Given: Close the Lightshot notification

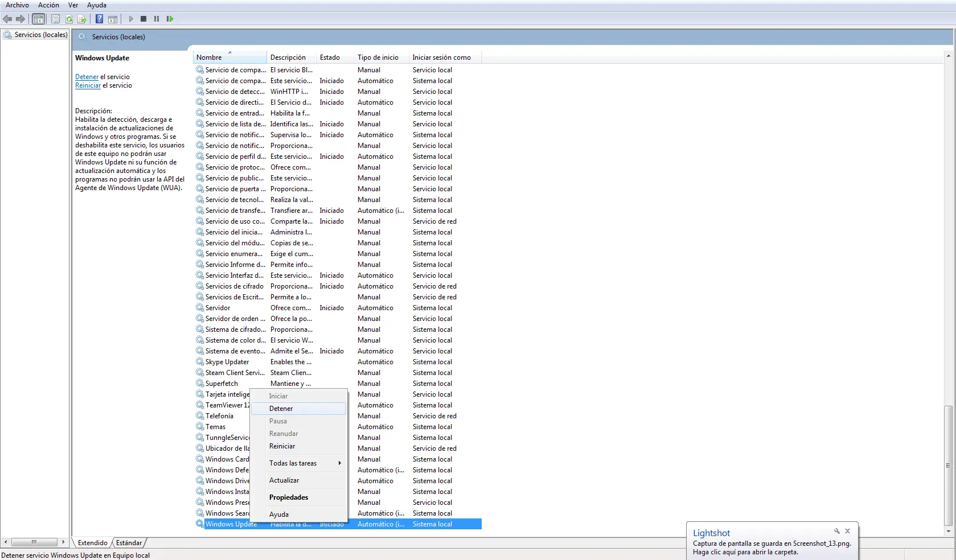Looking at the screenshot, I should [x=847, y=531].
